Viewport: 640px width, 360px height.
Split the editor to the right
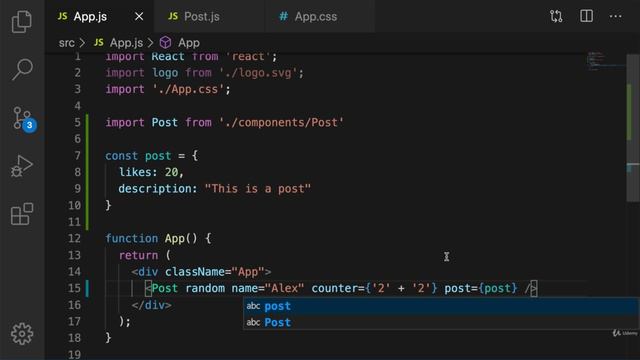tap(586, 16)
